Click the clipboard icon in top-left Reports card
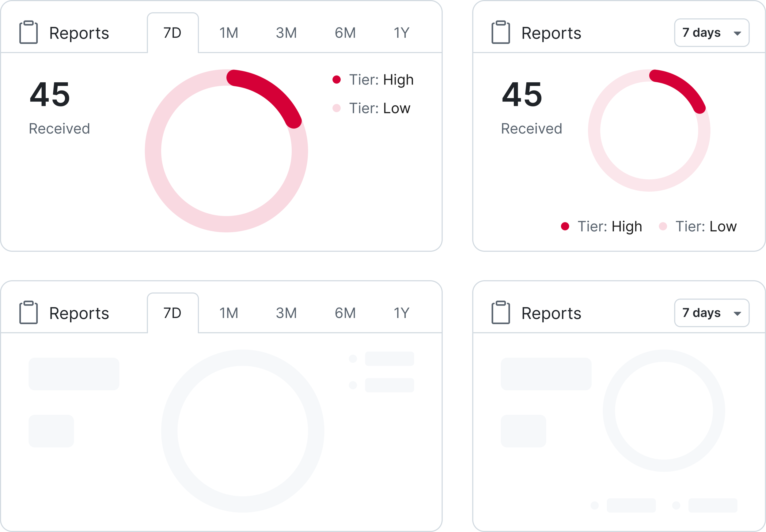Screen dimensions: 766x532 pyautogui.click(x=28, y=32)
